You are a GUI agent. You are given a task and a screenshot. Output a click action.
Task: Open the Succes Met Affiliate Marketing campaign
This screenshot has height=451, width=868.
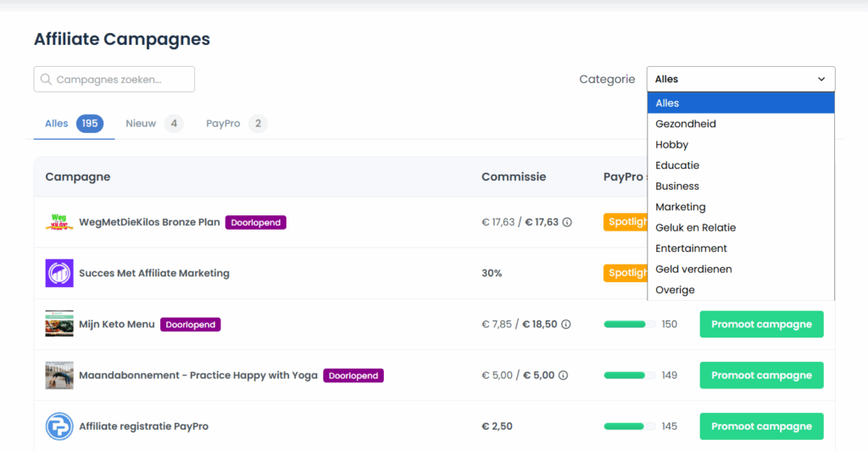154,273
